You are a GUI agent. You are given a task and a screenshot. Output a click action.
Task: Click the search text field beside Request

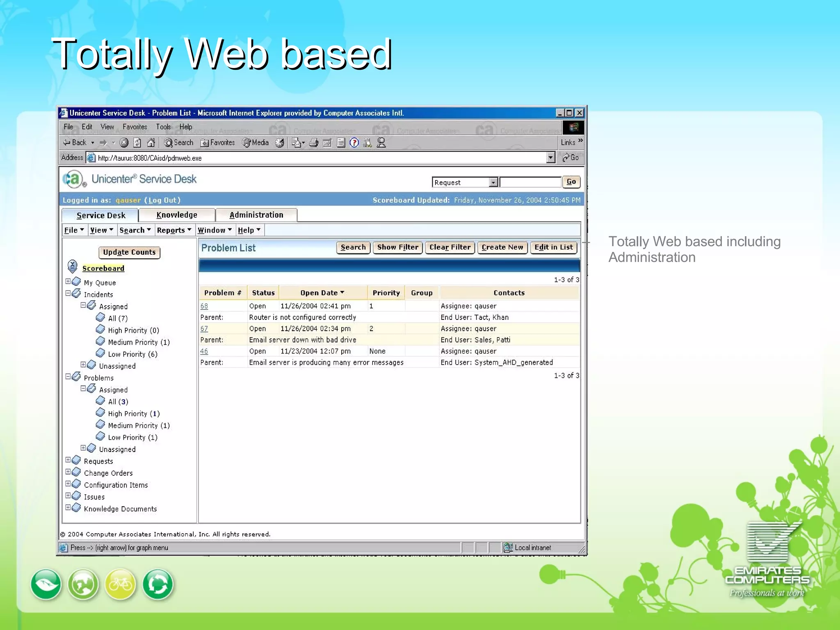pyautogui.click(x=530, y=182)
